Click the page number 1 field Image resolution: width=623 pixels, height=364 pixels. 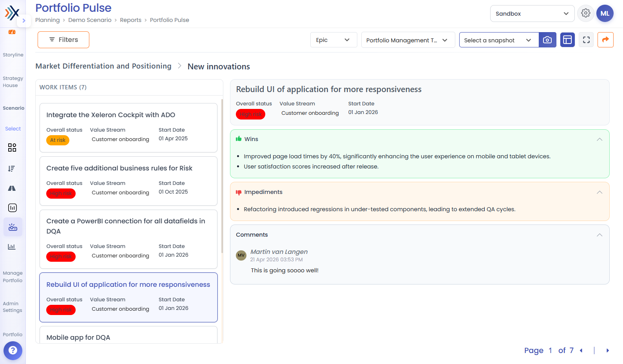pos(551,350)
